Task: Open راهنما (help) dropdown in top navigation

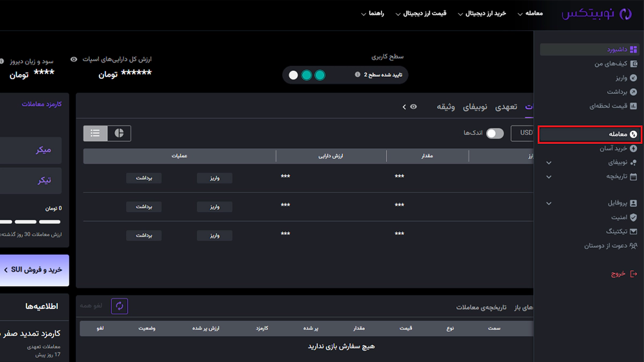Action: (372, 13)
